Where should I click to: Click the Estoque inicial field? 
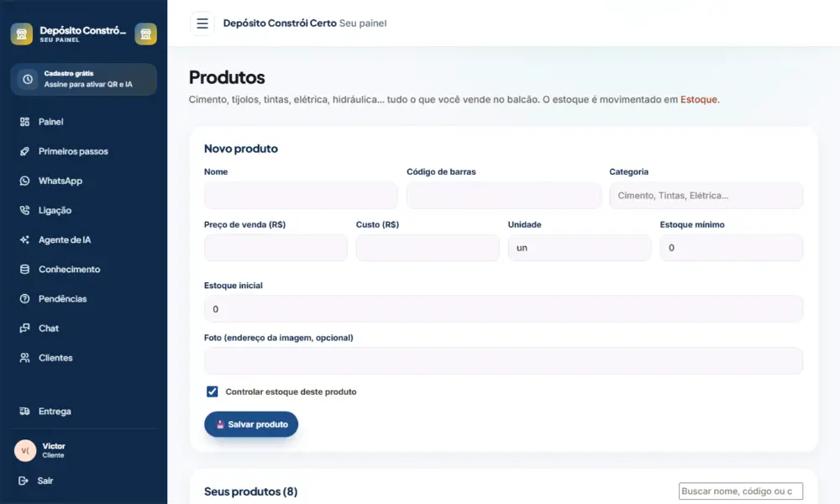pos(503,309)
